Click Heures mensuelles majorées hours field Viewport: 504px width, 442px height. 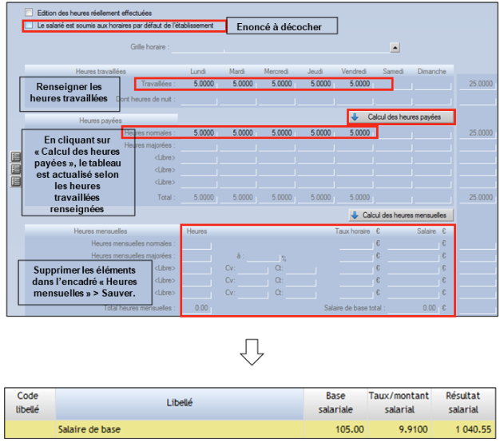click(x=197, y=256)
